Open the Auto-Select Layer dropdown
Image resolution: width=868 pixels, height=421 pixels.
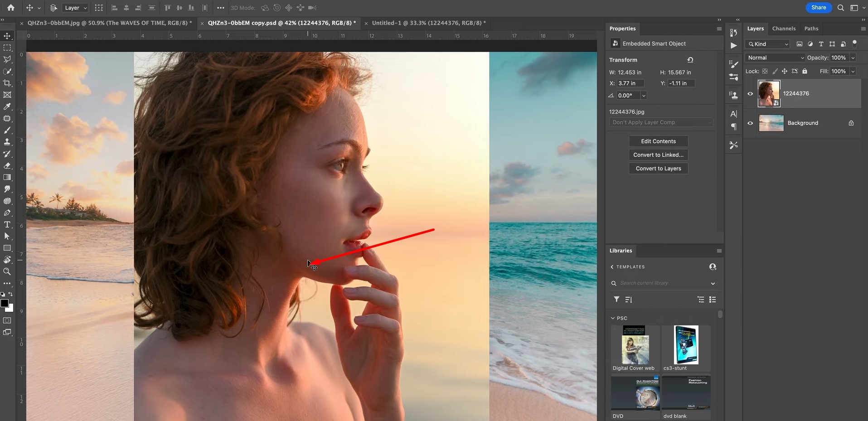point(75,8)
